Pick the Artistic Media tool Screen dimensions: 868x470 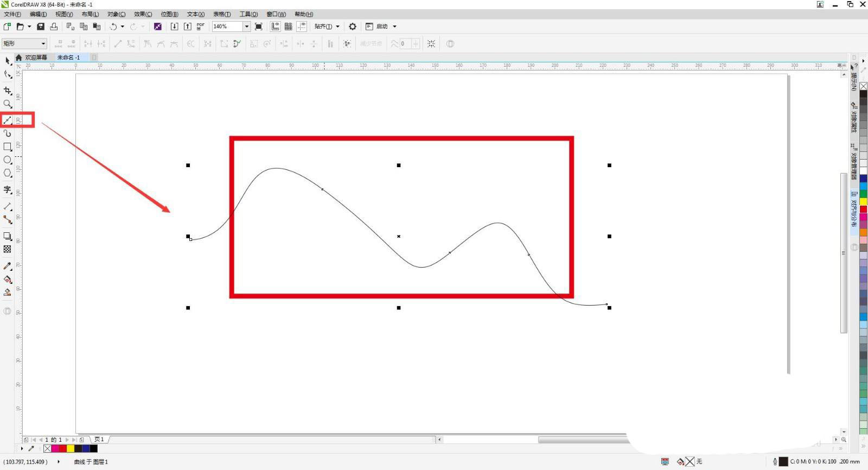pyautogui.click(x=7, y=133)
